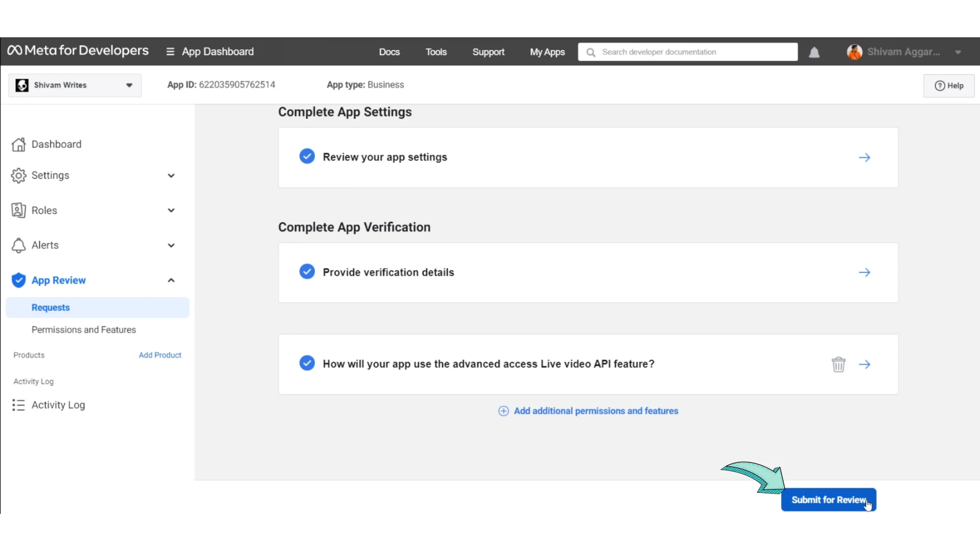Select Permissions and Features submenu item

tap(84, 330)
